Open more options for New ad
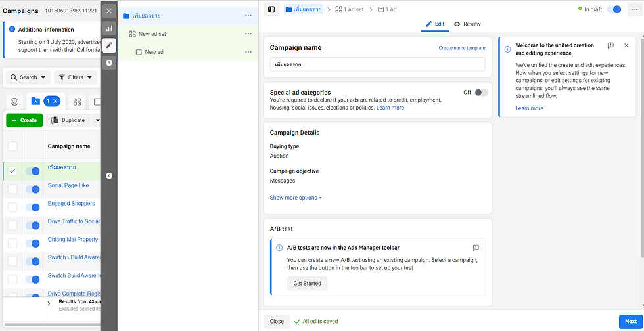 pos(248,52)
